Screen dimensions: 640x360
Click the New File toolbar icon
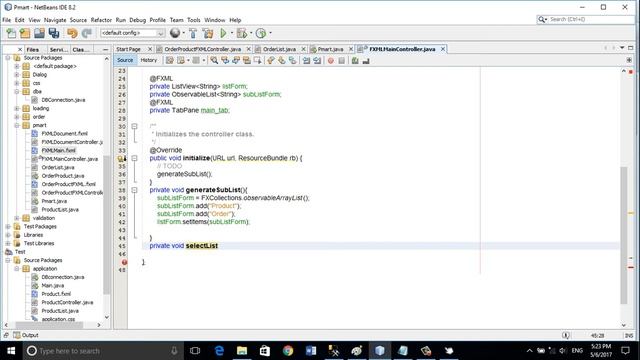click(11, 33)
